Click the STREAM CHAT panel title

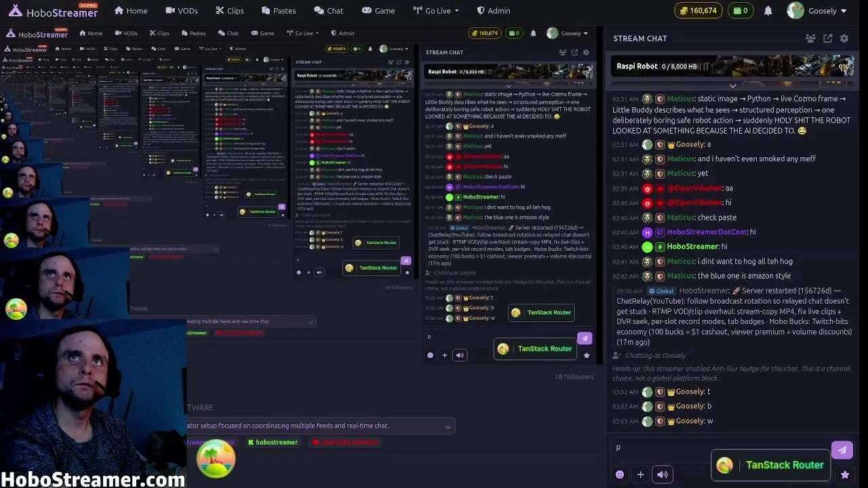pyautogui.click(x=640, y=39)
